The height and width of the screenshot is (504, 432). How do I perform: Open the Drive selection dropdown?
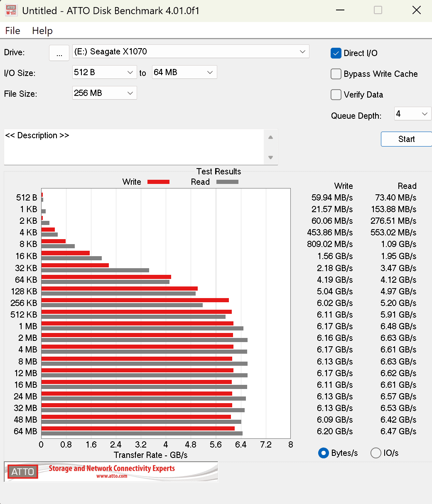pyautogui.click(x=191, y=51)
